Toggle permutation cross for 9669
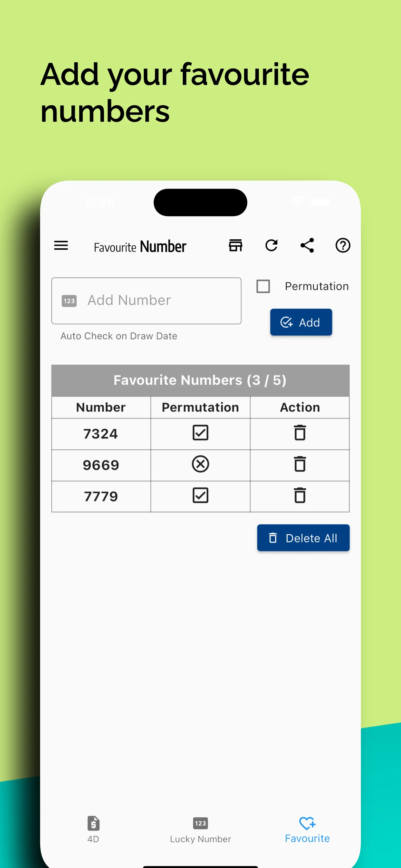Screen dimensions: 401x868 tap(200, 464)
